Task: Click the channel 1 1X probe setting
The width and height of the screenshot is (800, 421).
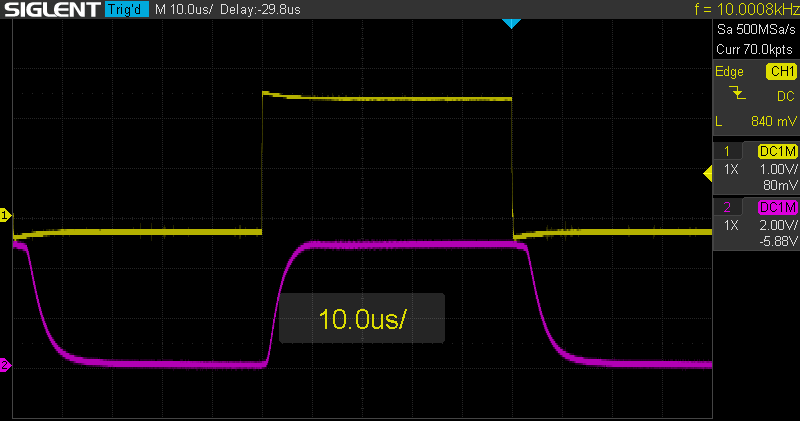Action: 731,169
